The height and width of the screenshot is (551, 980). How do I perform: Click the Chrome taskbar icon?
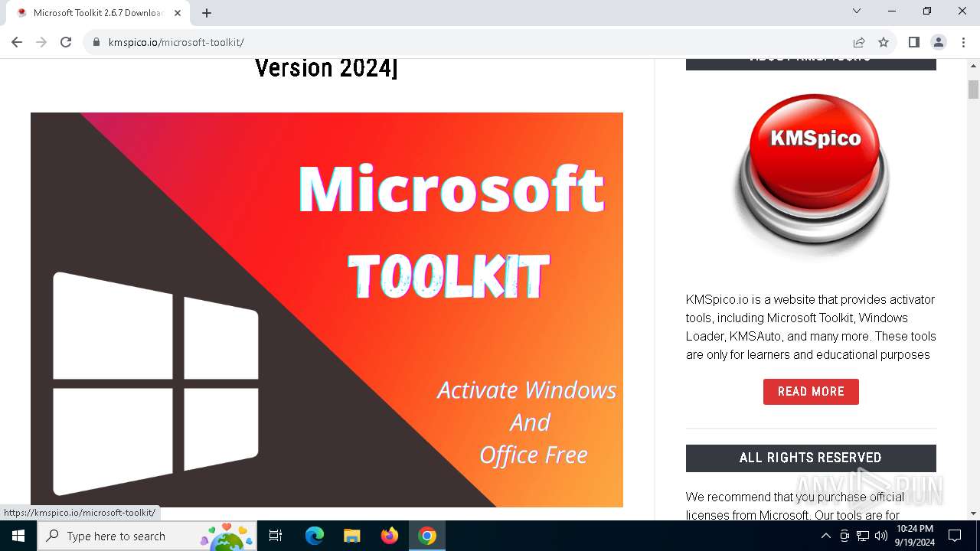point(427,536)
